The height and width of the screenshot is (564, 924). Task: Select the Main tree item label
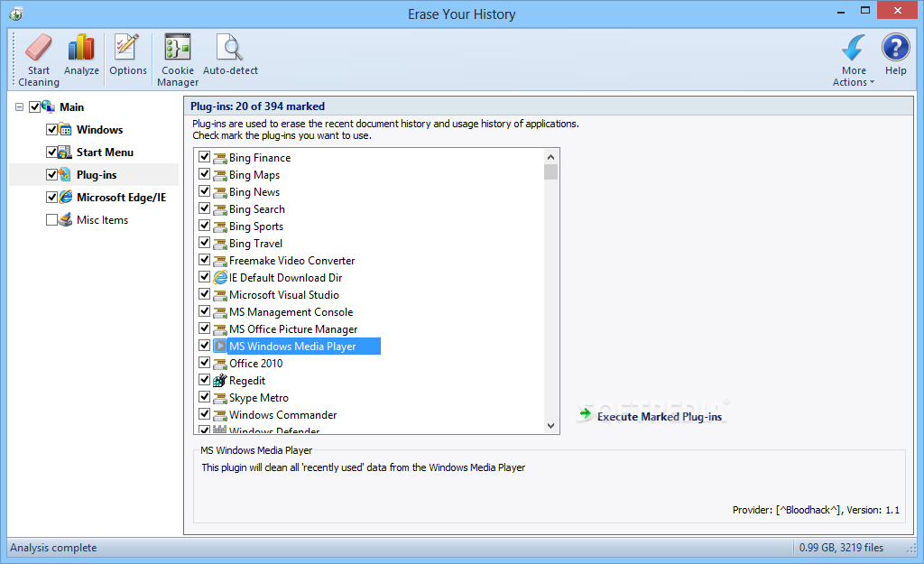pos(72,106)
